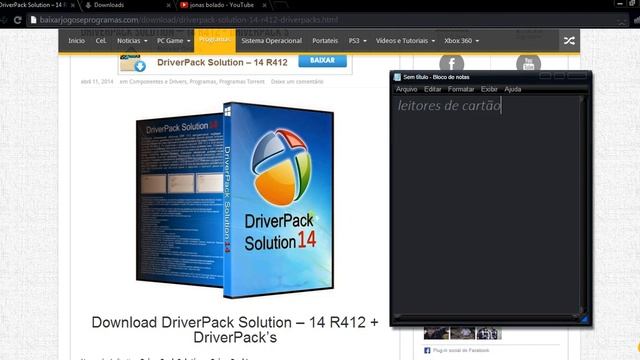Switch to the jonas bolado - YouTube tab

tap(222, 5)
